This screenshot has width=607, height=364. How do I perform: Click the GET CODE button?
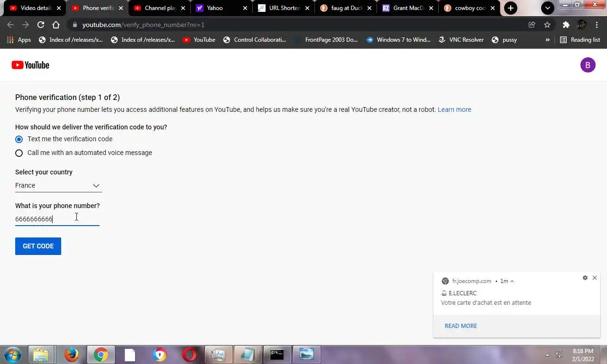pyautogui.click(x=38, y=246)
